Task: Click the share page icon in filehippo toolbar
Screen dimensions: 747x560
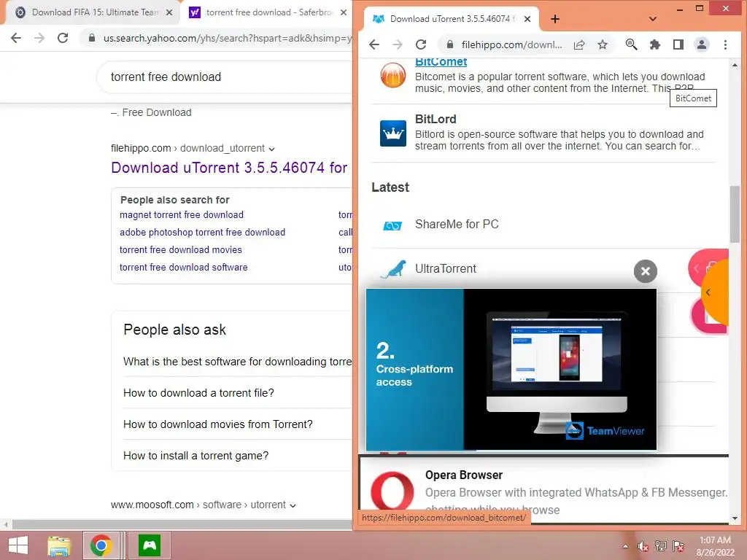Action: click(x=579, y=44)
